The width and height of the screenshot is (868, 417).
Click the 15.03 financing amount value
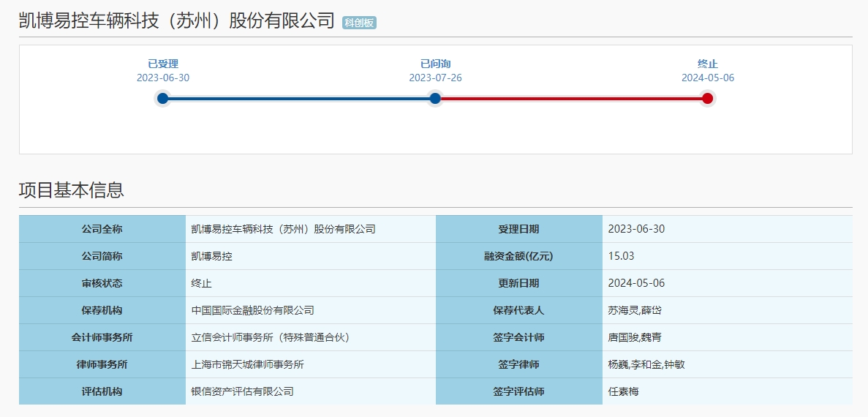click(621, 256)
